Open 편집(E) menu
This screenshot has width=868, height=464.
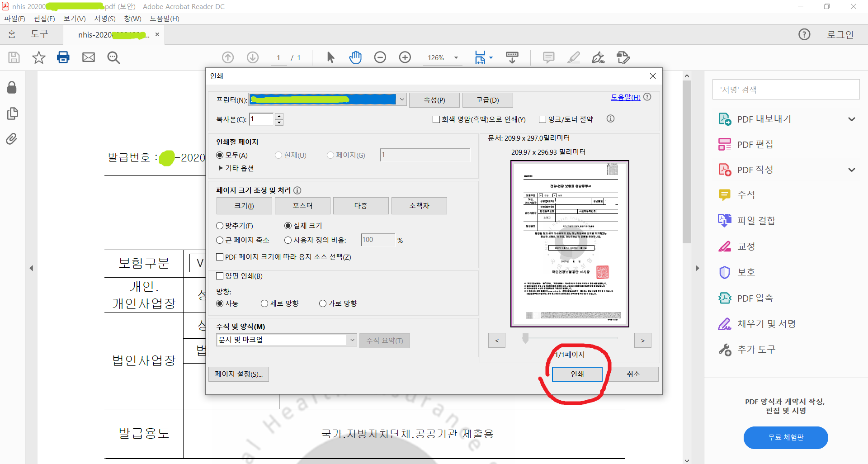pyautogui.click(x=44, y=19)
